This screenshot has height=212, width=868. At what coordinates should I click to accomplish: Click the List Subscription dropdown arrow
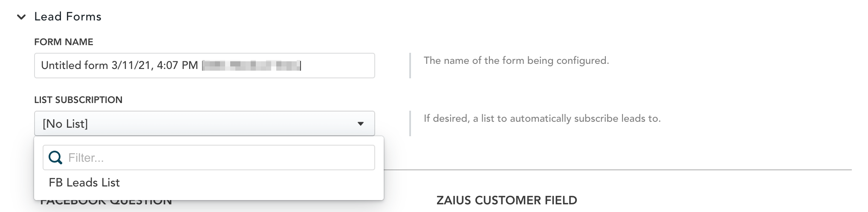point(360,124)
